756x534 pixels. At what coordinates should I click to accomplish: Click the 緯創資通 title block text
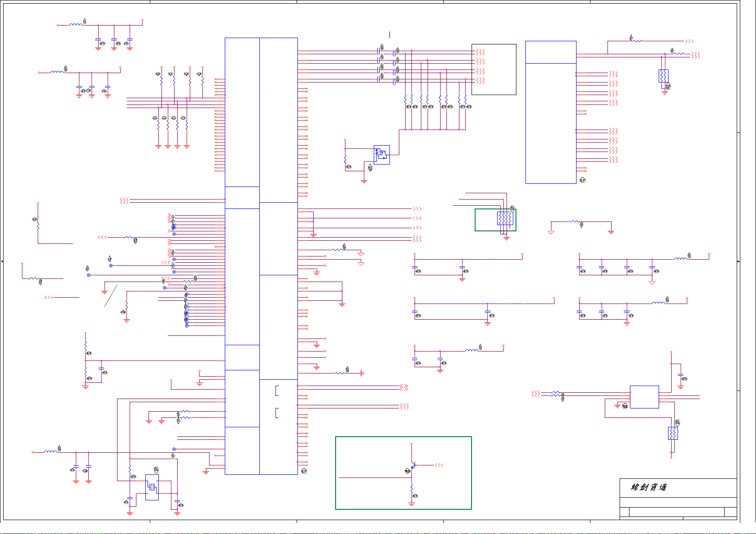pyautogui.click(x=649, y=487)
